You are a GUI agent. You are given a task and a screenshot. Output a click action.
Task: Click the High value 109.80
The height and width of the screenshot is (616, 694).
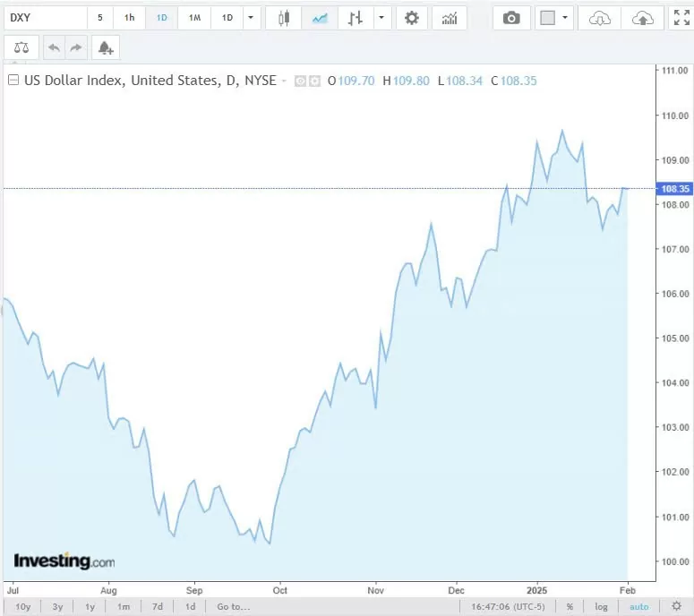(x=411, y=81)
